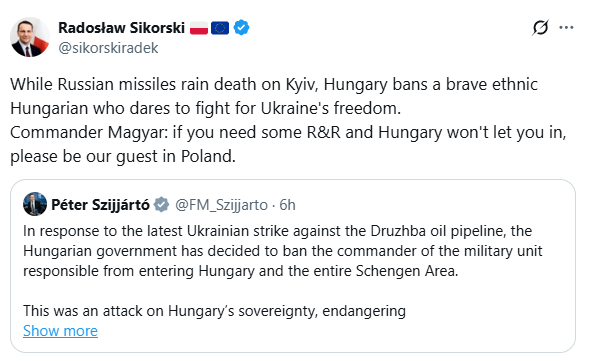Image resolution: width=591 pixels, height=361 pixels.
Task: Expand quoted post with Show more
Action: [x=60, y=331]
